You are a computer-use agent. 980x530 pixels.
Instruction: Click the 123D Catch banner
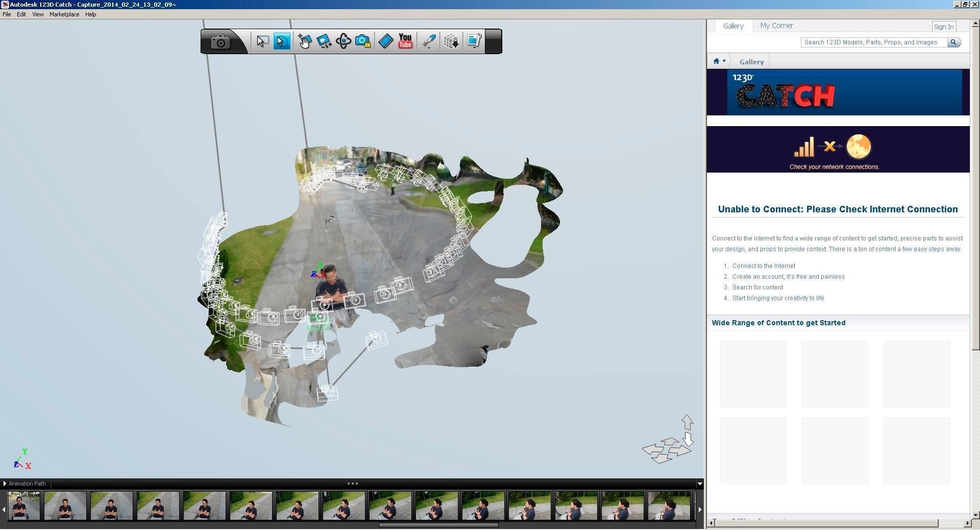coord(838,92)
